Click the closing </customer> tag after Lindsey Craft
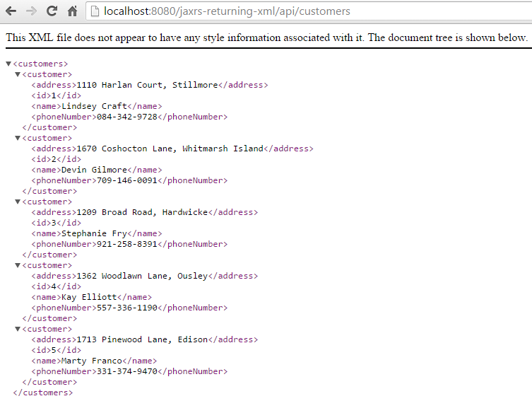Image resolution: width=532 pixels, height=413 pixels. 49,127
